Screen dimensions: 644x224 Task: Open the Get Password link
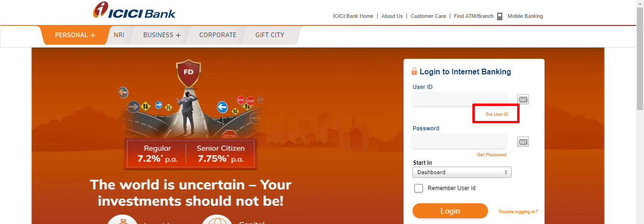(492, 155)
